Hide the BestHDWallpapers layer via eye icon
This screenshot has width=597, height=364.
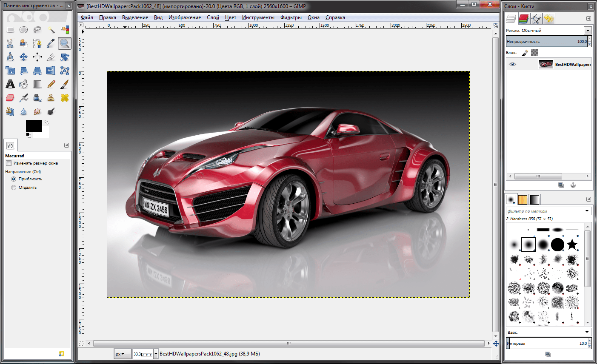[x=513, y=64]
